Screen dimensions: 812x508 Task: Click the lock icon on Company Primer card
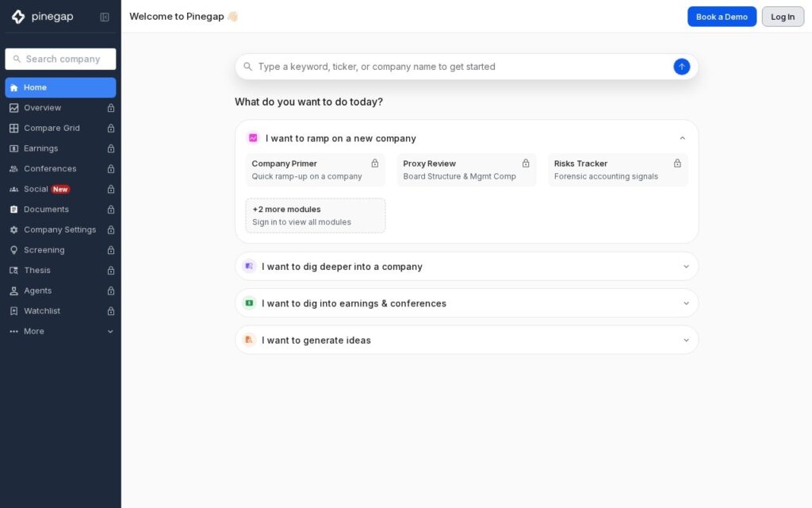tap(375, 164)
